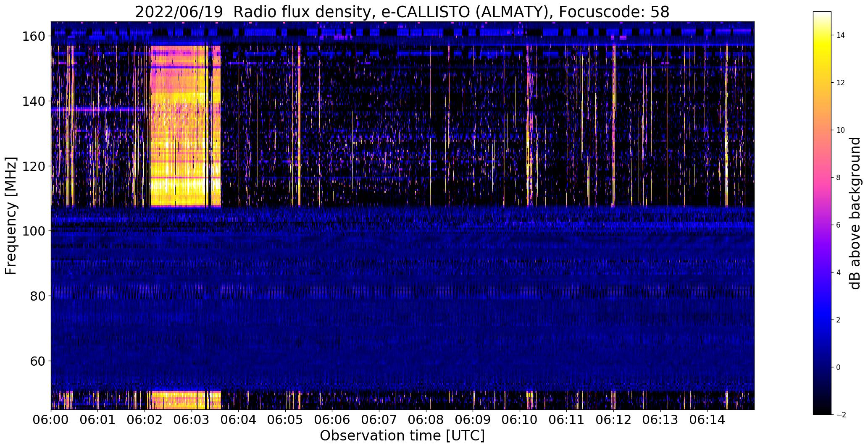This screenshot has width=868, height=448.
Task: Click the 140 MHz y-axis tick label
Action: 34,102
